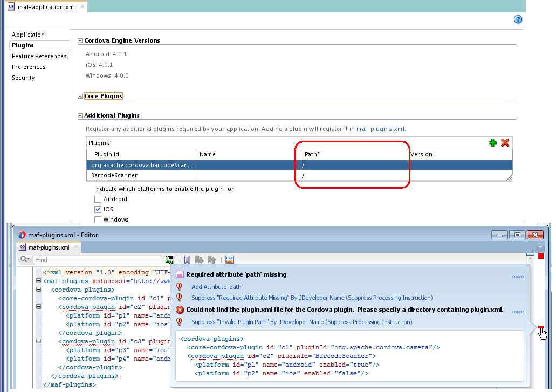This screenshot has width=556, height=392.
Task: Click the JDeveloper icon in Editor title bar
Action: tap(22, 235)
